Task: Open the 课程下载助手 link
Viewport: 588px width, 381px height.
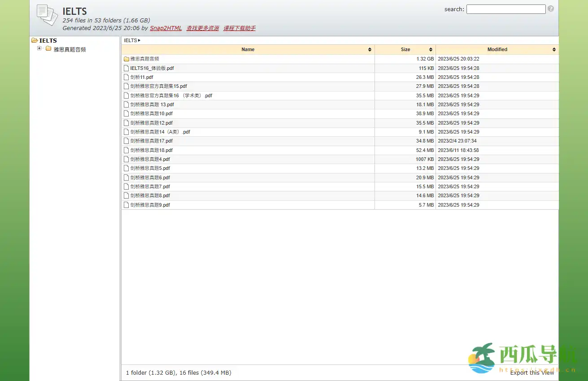Action: click(x=240, y=28)
